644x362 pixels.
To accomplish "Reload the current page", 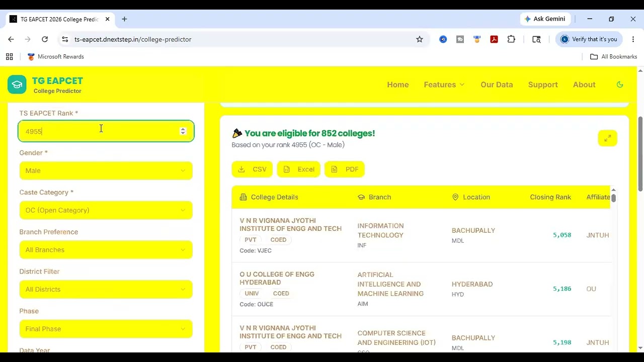I will coord(45,39).
